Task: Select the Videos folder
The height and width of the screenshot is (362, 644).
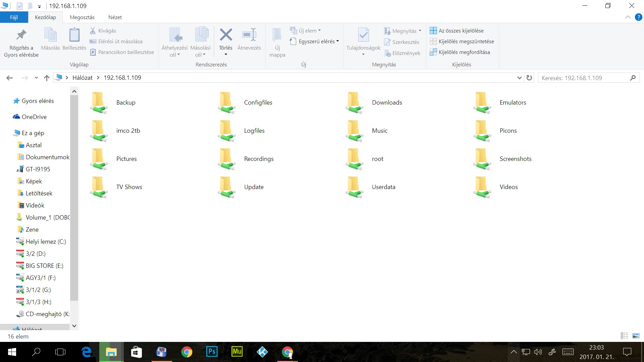Action: point(495,187)
